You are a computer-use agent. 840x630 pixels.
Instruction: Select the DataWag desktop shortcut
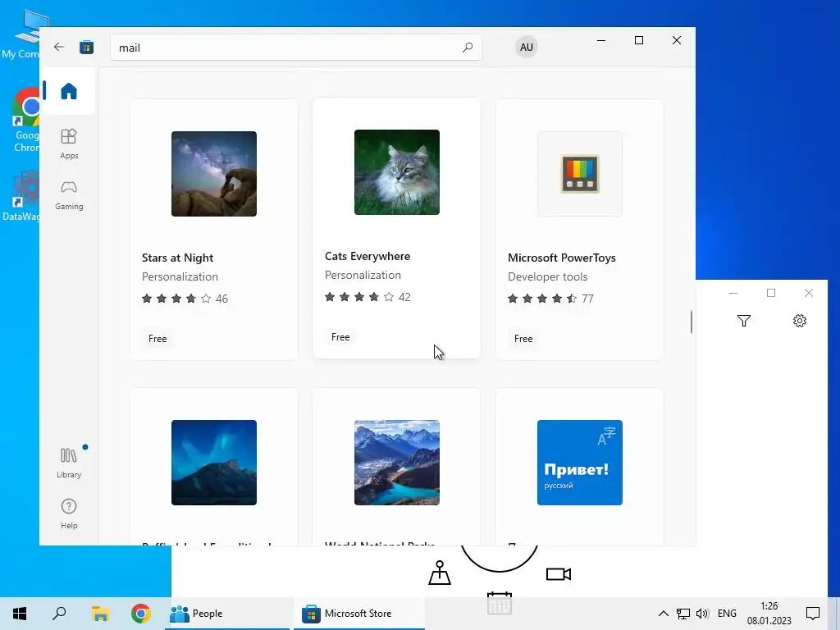coord(21,195)
